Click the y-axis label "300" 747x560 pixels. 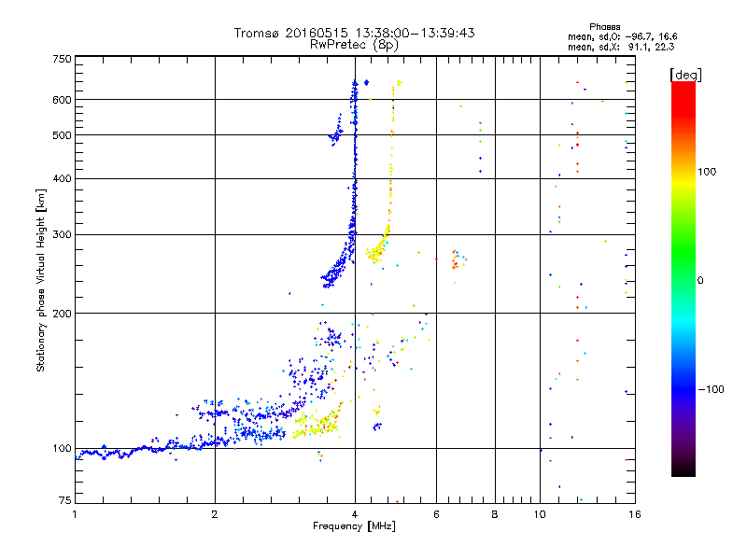pos(62,235)
